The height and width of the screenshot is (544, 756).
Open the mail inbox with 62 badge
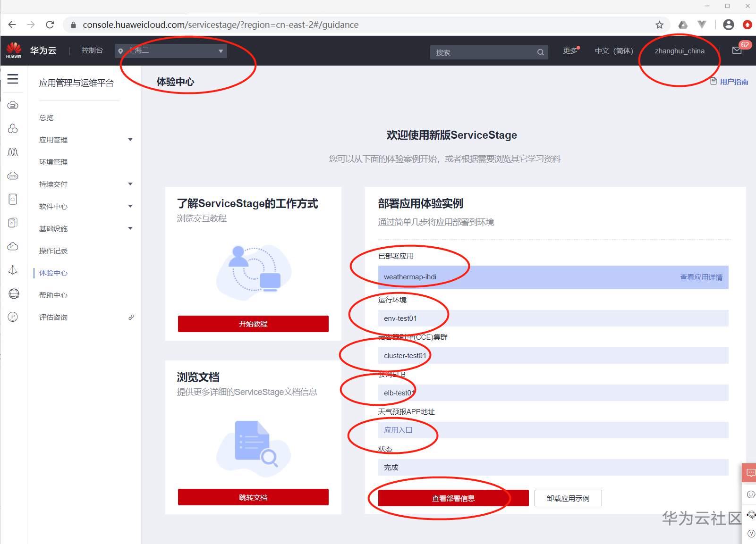point(737,50)
